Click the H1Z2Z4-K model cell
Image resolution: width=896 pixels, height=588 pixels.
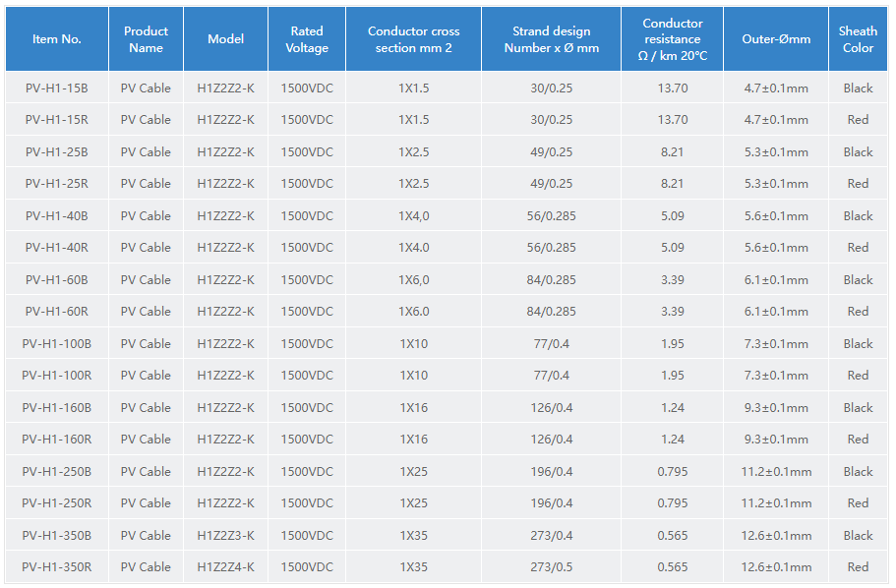225,567
